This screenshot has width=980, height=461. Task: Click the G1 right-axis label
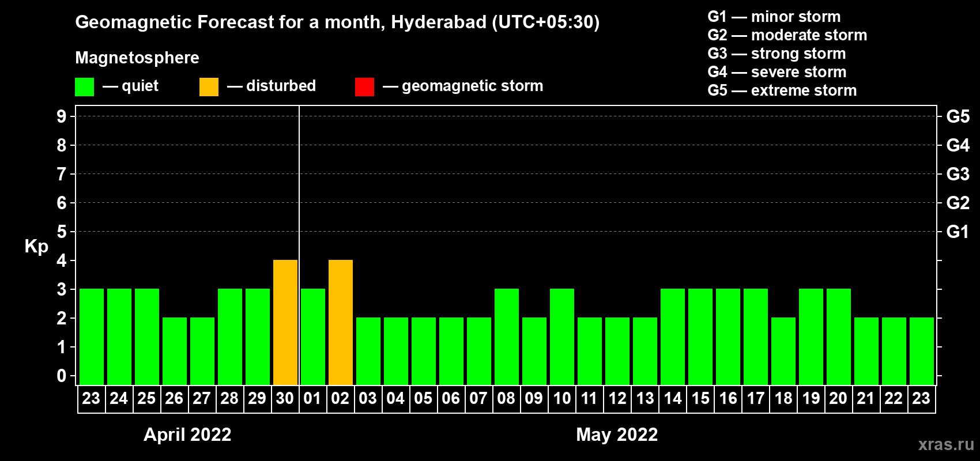(x=958, y=232)
